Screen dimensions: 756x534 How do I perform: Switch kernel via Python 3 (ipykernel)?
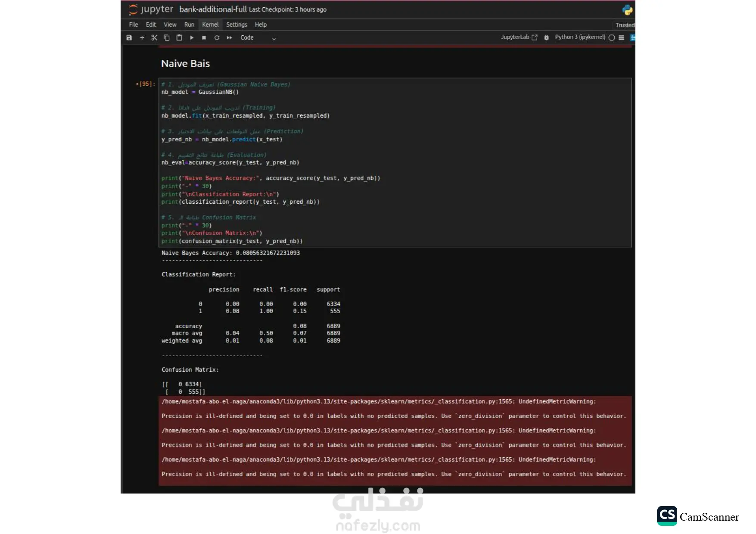pyautogui.click(x=580, y=37)
